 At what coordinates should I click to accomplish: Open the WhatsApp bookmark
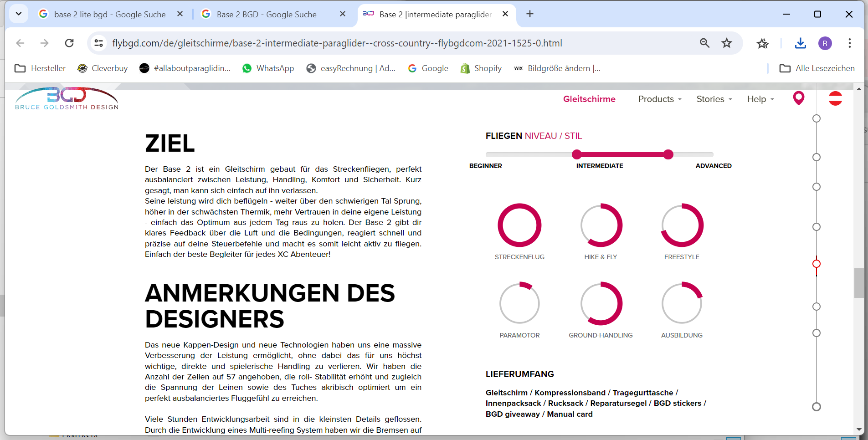(268, 68)
